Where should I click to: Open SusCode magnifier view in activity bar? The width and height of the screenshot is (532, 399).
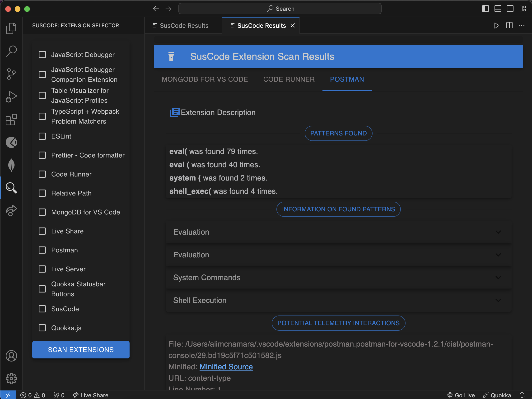coord(11,188)
